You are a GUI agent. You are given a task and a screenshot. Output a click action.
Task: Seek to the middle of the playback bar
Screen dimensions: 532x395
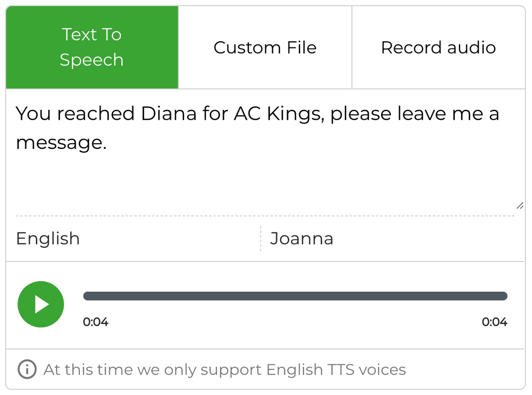(x=296, y=296)
